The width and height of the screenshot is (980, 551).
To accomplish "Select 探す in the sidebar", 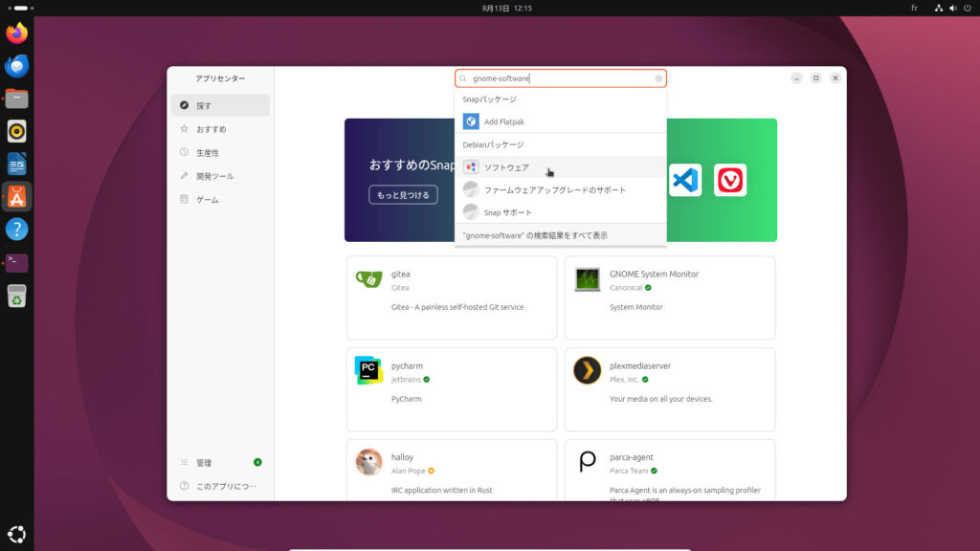I will pos(221,105).
